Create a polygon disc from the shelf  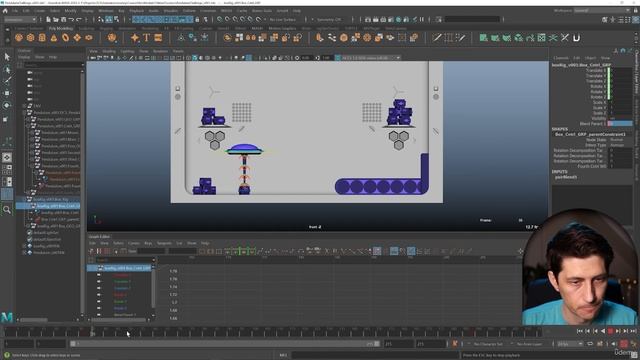(x=89, y=38)
